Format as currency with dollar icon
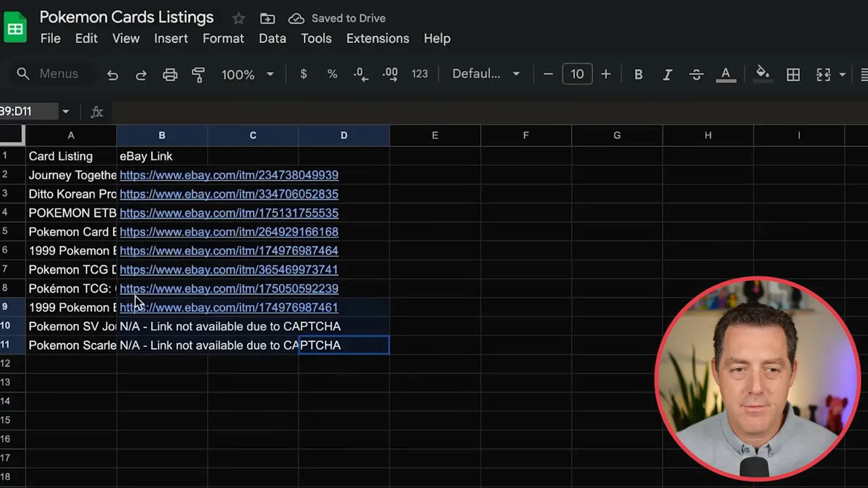Screen dimensions: 868x488 (304, 74)
